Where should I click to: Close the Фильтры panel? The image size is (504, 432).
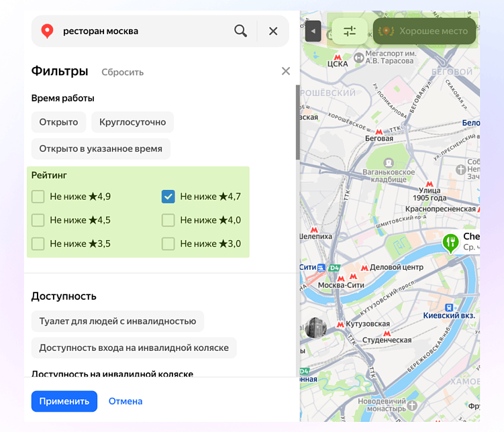tap(286, 71)
